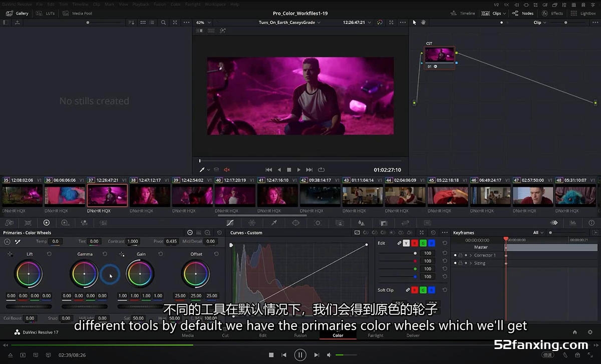
Task: Open the Color Match palette
Action: tap(28, 223)
